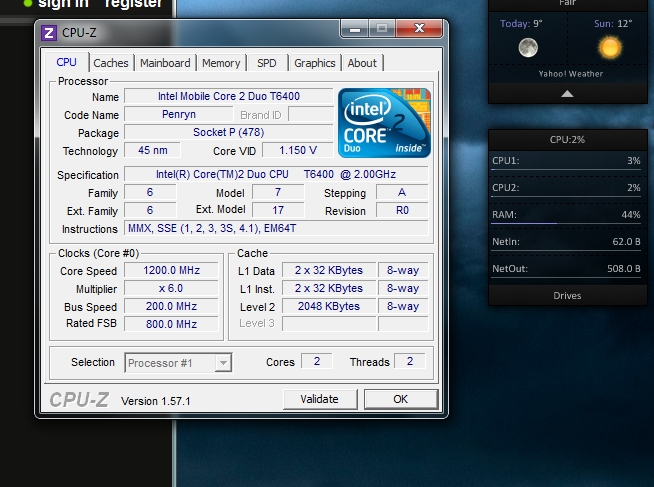Image resolution: width=654 pixels, height=487 pixels.
Task: Click the sun icon for Sunday's forecast
Action: click(x=610, y=47)
